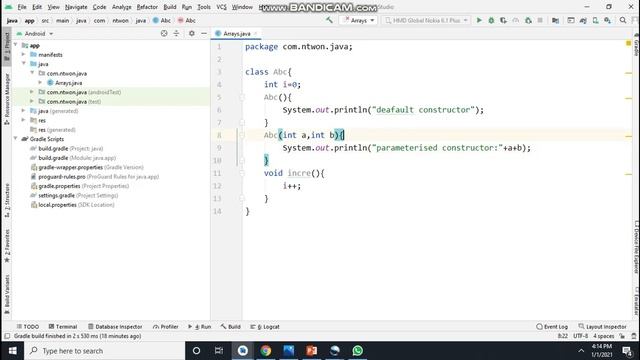This screenshot has height=360, width=640.
Task: Hide the Project panel with minus icon
Action: click(204, 33)
